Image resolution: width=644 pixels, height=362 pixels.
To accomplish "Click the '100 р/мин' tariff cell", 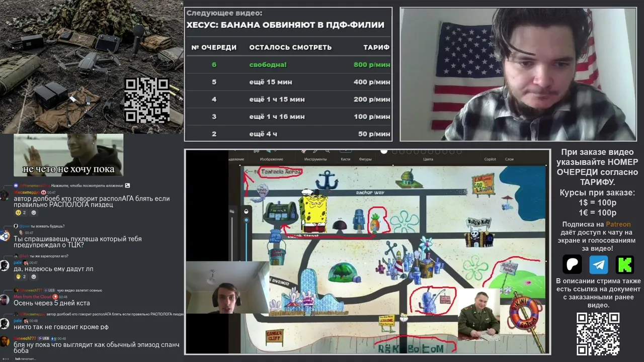I will coord(372,117).
